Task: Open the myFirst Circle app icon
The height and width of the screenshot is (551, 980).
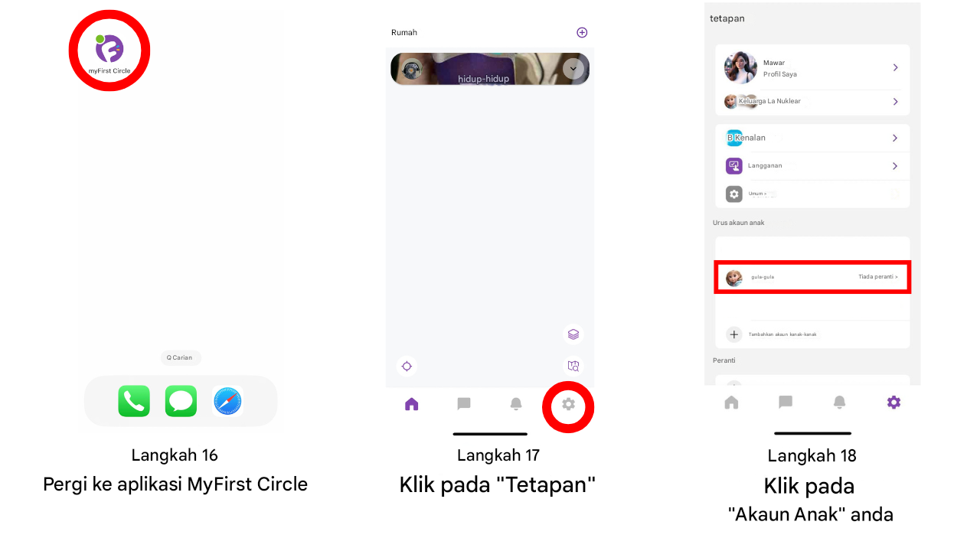Action: tap(109, 51)
